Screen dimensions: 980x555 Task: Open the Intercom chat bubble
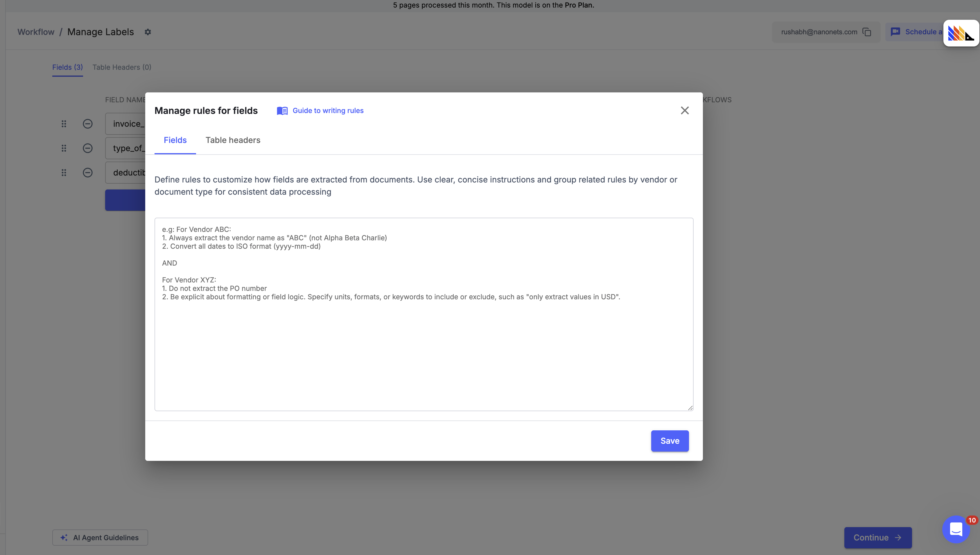pyautogui.click(x=956, y=529)
